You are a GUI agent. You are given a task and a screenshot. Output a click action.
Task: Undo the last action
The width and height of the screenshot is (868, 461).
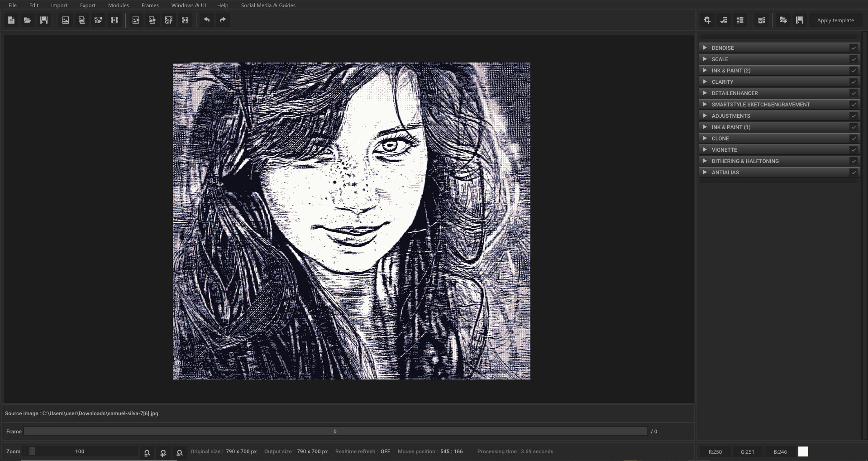tap(207, 20)
